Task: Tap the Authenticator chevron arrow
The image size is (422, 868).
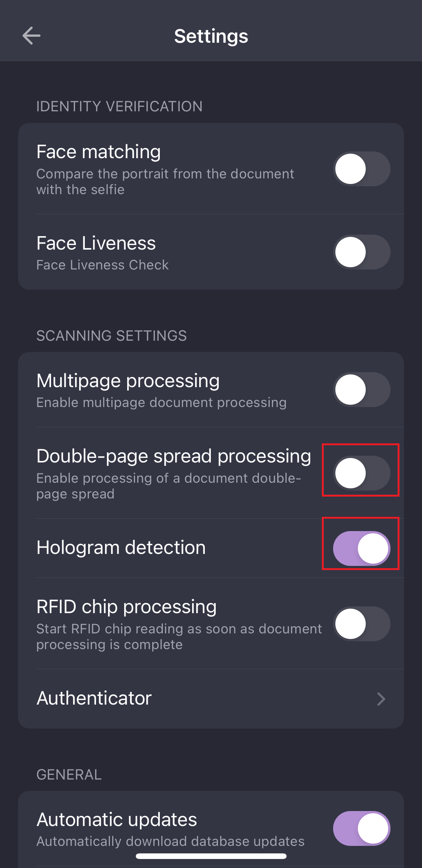Action: [381, 699]
